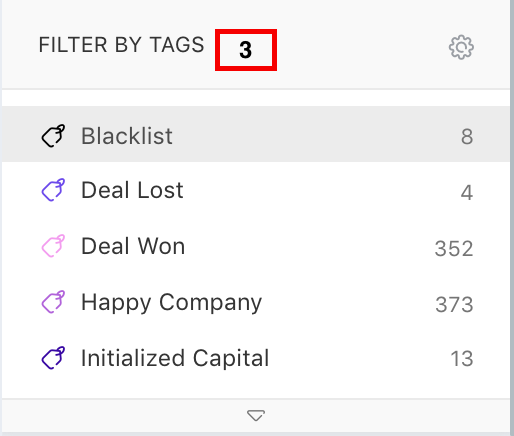Open tag settings gear icon

point(461,47)
